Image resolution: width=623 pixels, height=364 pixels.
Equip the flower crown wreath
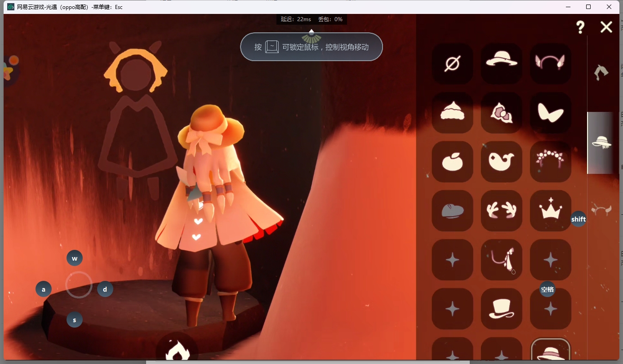pos(551,162)
